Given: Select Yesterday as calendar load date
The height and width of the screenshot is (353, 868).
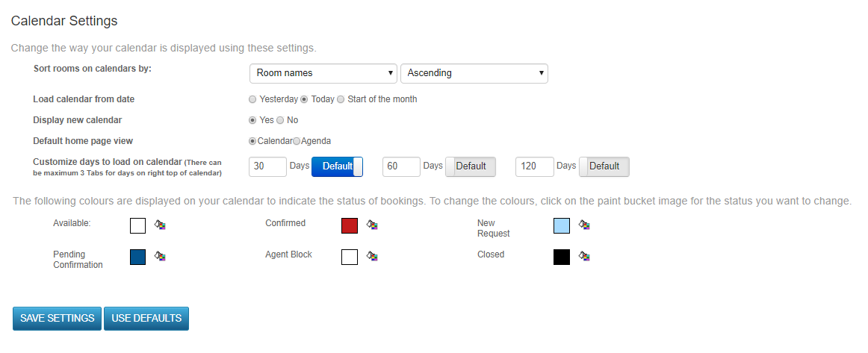Looking at the screenshot, I should click(252, 99).
